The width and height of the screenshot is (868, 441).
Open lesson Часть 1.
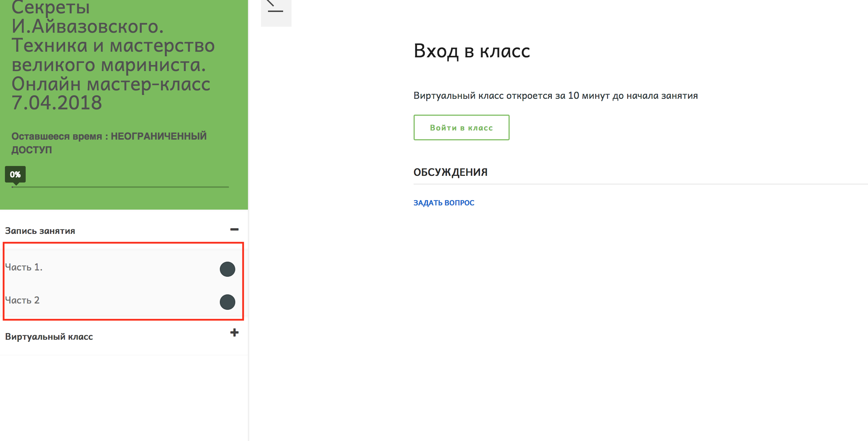point(24,267)
